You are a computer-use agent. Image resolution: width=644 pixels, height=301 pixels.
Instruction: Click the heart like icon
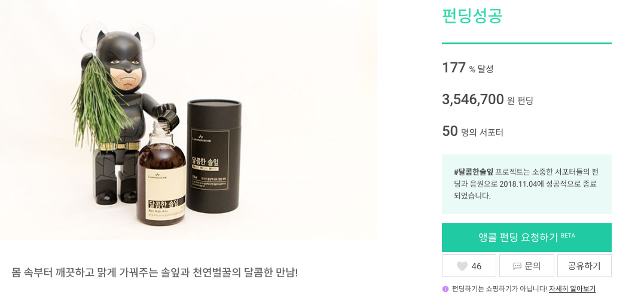tap(462, 266)
